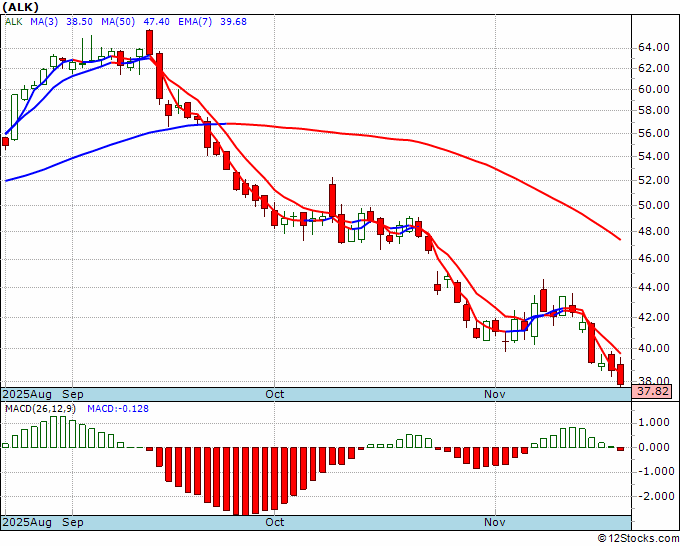Click the 64.00 price axis label
Viewport: 680px width, 546px height.
654,47
